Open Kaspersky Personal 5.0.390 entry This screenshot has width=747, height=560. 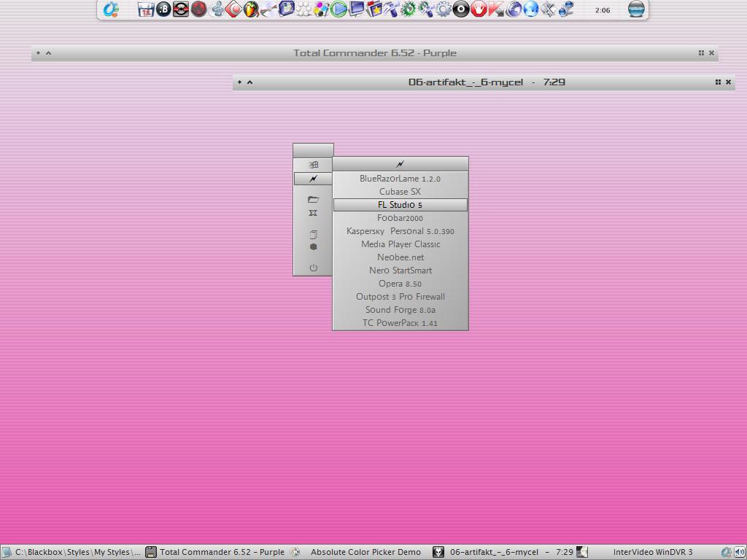click(400, 231)
